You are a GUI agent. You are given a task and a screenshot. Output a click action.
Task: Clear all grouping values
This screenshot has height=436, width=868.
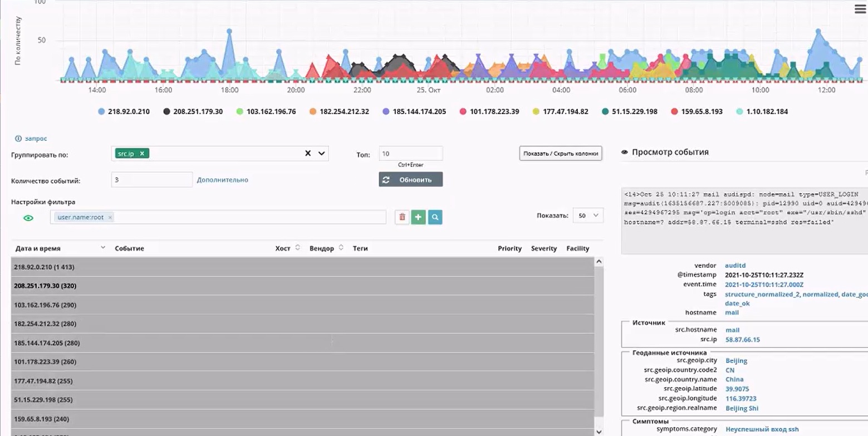pyautogui.click(x=308, y=154)
